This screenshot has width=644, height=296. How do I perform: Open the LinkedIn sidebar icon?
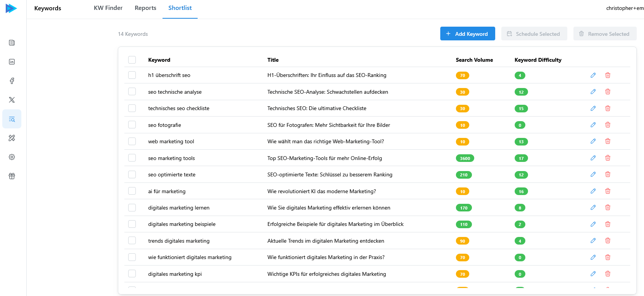point(12,62)
